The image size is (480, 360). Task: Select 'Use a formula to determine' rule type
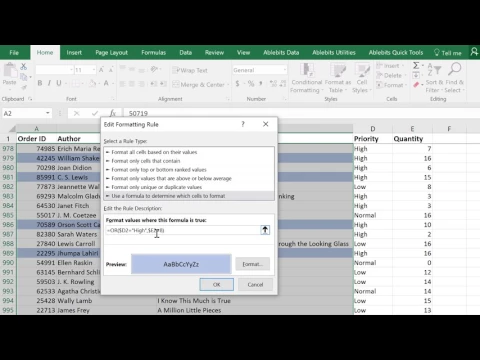[189, 196]
